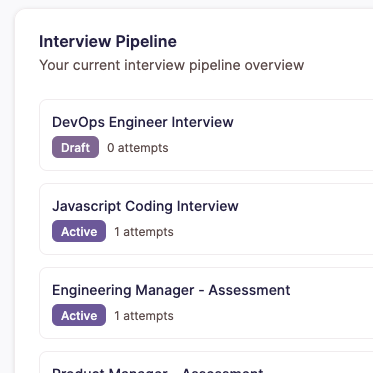This screenshot has height=373, width=373.
Task: Click Active badge under Javascript Coding Interview
Action: coord(79,231)
